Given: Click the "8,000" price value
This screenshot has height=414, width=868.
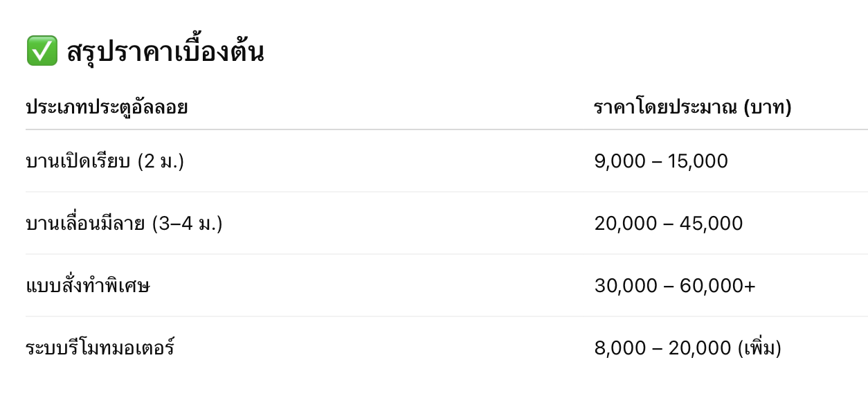Looking at the screenshot, I should (x=620, y=348).
